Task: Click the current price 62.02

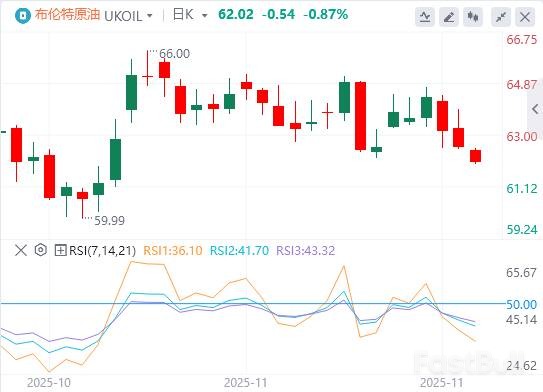Action: coord(236,15)
